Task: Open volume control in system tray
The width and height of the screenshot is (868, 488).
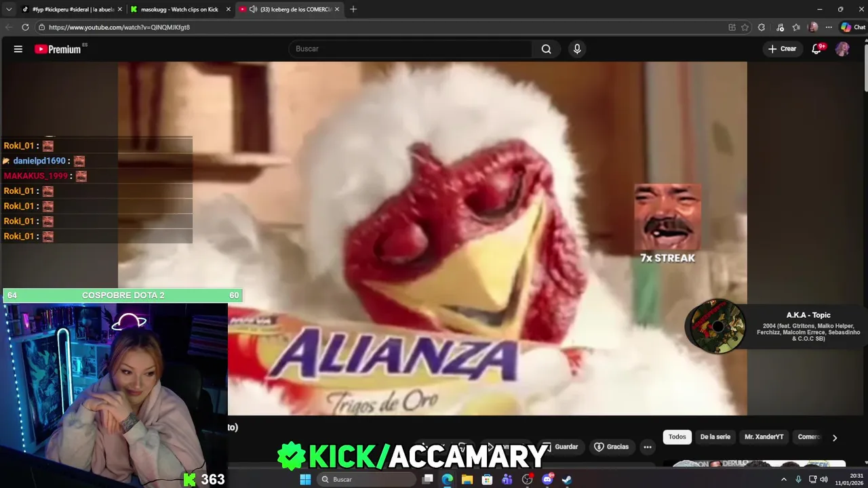Action: (824, 479)
